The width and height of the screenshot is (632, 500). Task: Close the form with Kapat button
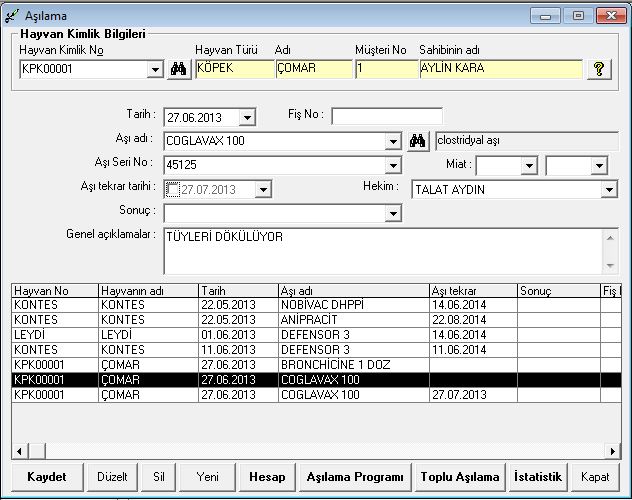tap(595, 477)
